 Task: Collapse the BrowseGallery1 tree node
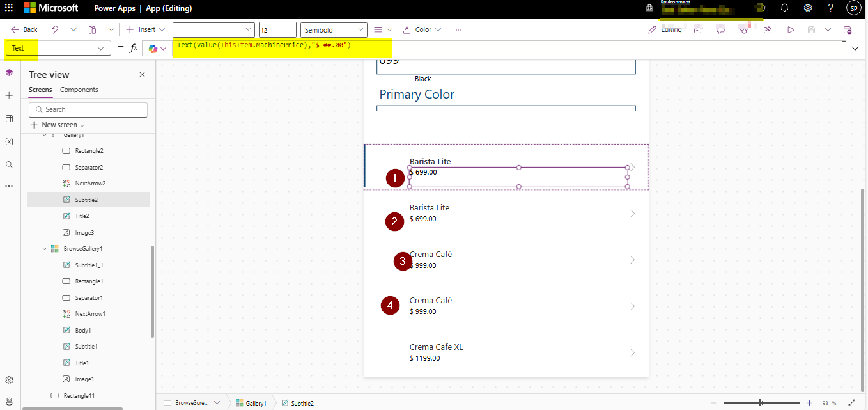click(45, 249)
